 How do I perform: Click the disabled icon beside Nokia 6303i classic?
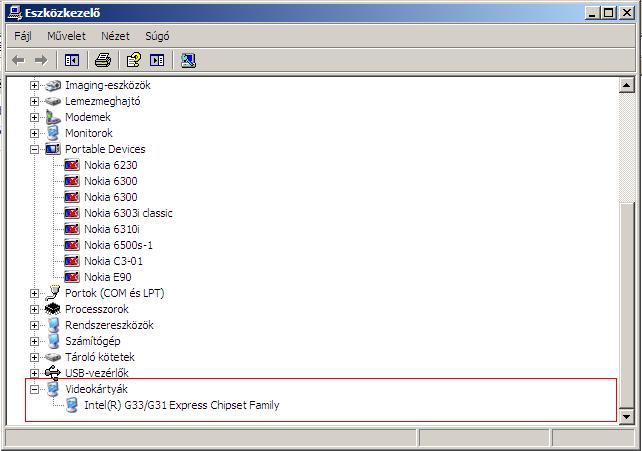[72, 213]
